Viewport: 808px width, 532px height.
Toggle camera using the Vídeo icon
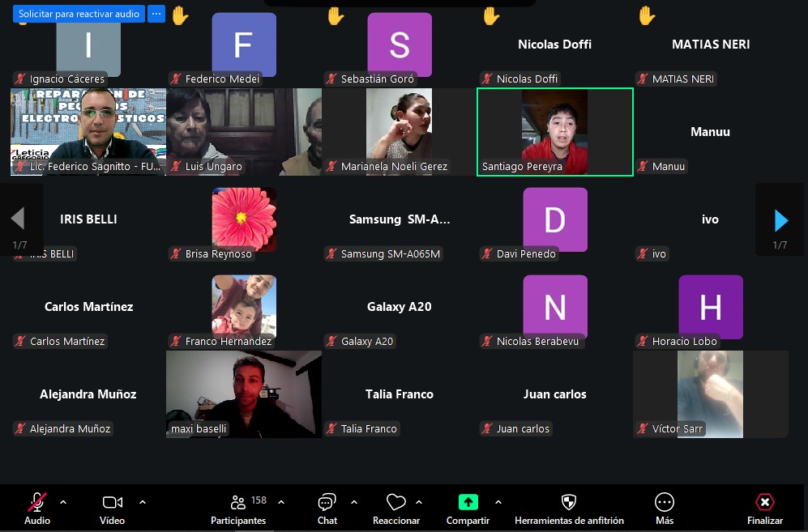(x=112, y=503)
